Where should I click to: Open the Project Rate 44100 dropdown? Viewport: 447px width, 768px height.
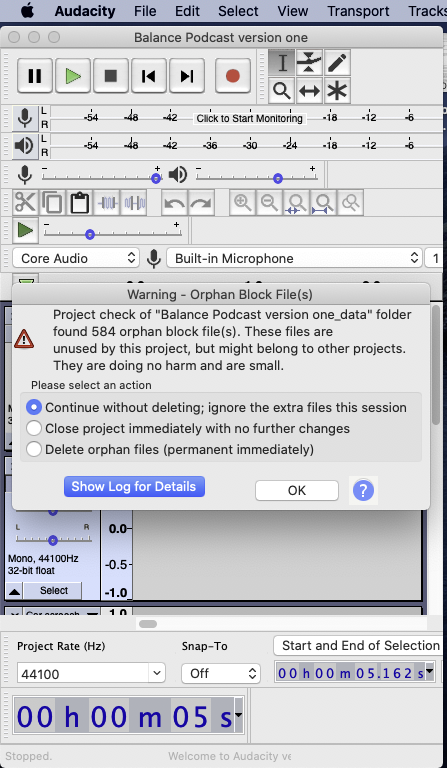157,673
